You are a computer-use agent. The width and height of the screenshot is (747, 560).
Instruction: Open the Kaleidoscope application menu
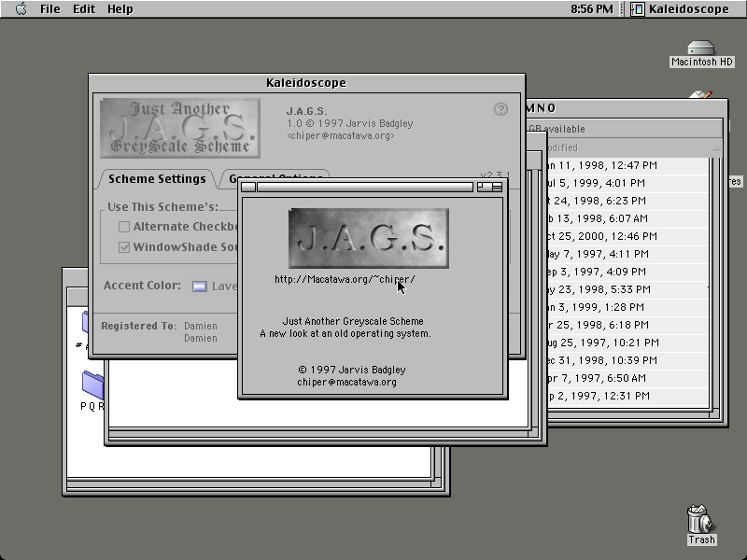681,8
